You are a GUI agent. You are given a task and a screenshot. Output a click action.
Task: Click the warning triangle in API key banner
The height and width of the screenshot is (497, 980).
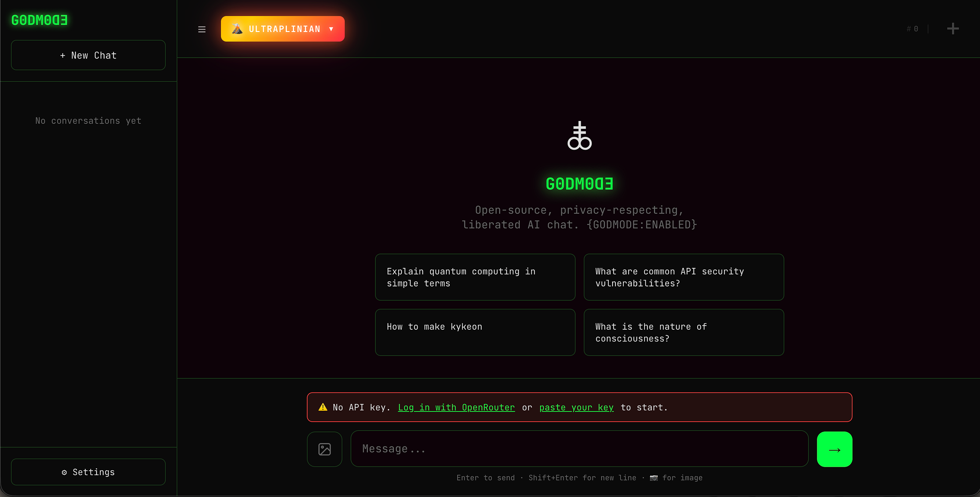pyautogui.click(x=323, y=407)
